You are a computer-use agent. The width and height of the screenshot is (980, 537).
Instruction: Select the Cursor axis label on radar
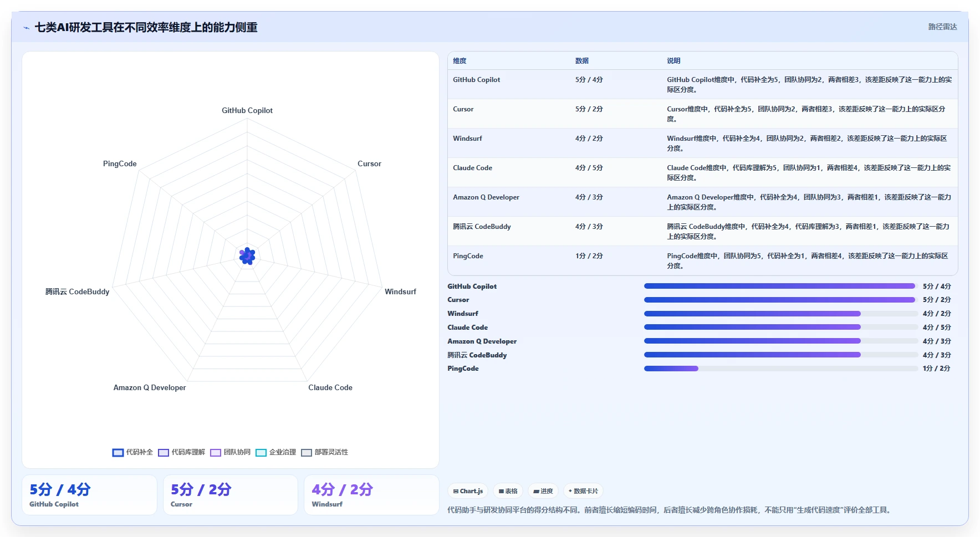point(369,163)
